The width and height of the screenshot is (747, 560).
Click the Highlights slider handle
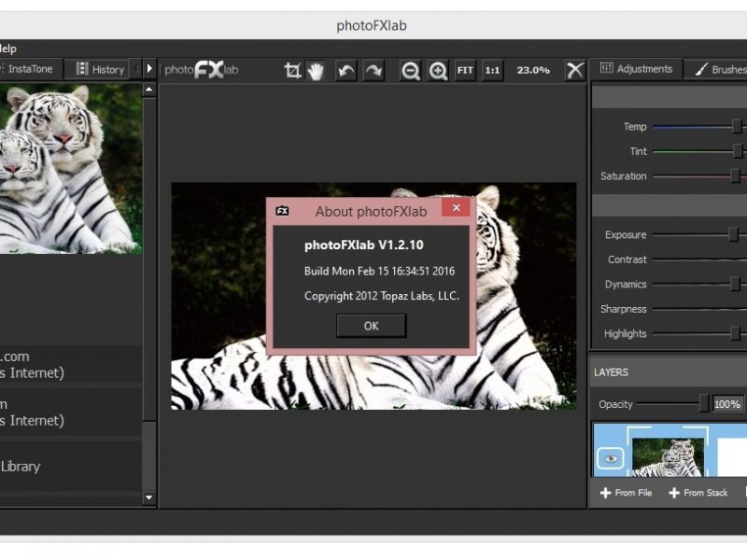point(736,333)
